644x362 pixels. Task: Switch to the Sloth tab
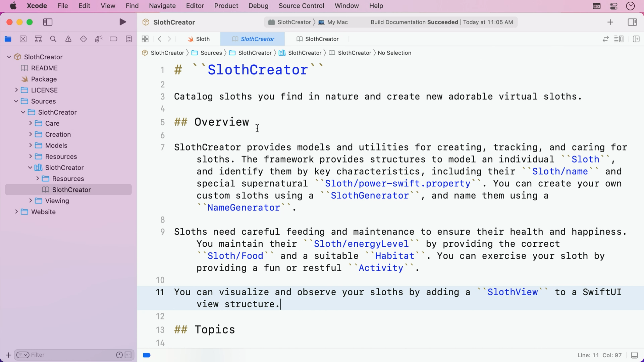point(199,39)
